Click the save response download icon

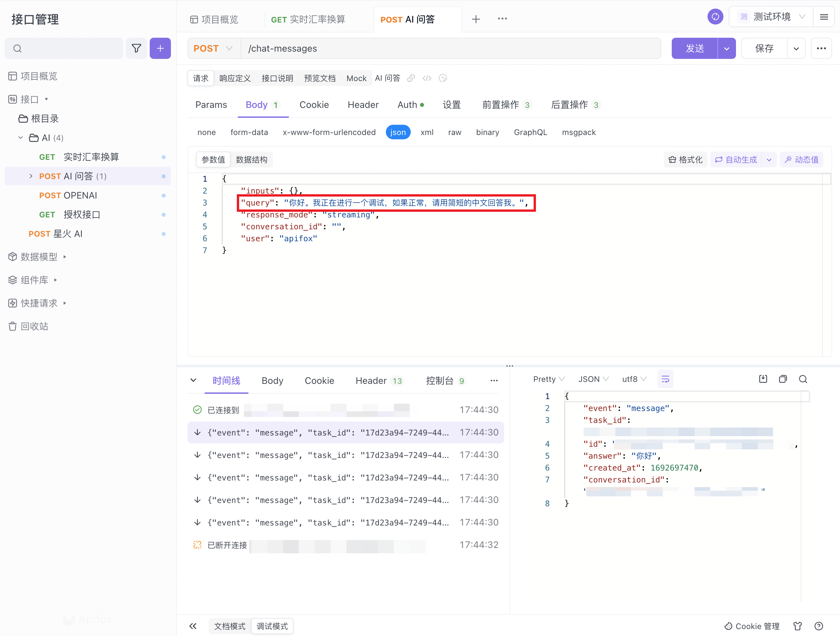pos(763,379)
